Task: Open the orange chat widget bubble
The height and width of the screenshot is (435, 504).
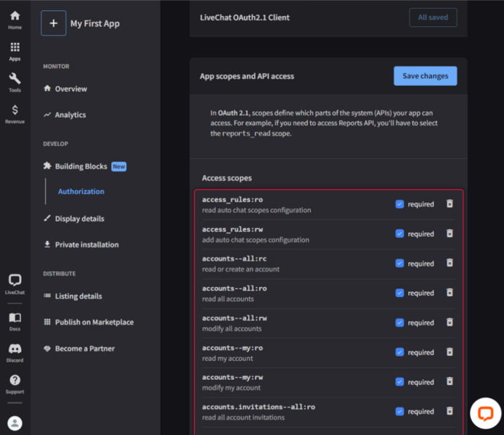Action: pyautogui.click(x=484, y=413)
